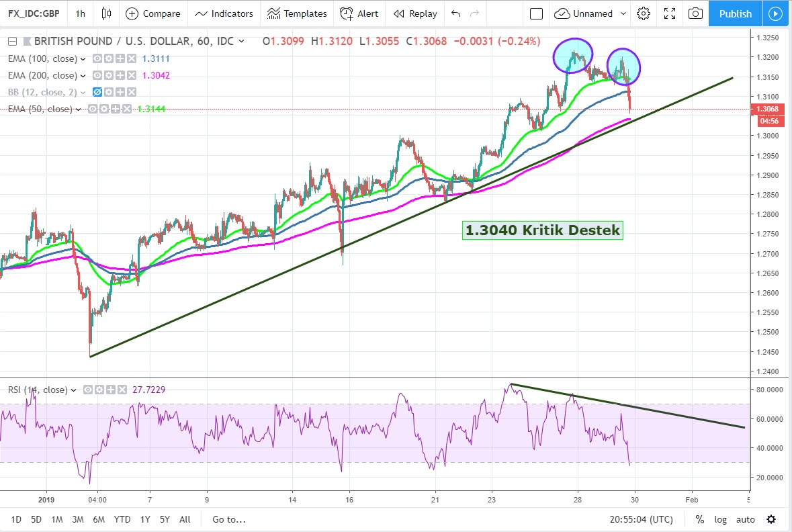Viewport: 792px width, 532px height.
Task: Open the Templates menu
Action: tap(297, 13)
